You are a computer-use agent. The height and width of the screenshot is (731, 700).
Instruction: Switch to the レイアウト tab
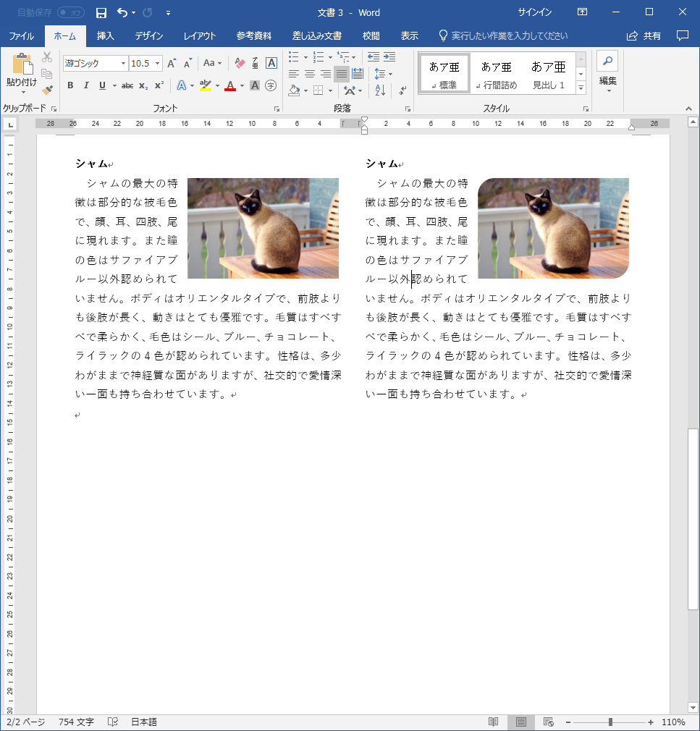pyautogui.click(x=200, y=35)
